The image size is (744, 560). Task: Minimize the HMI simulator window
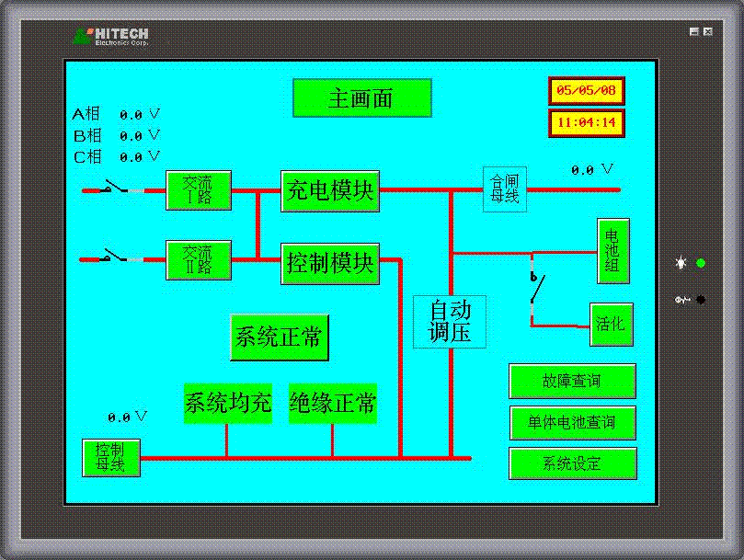pos(693,32)
